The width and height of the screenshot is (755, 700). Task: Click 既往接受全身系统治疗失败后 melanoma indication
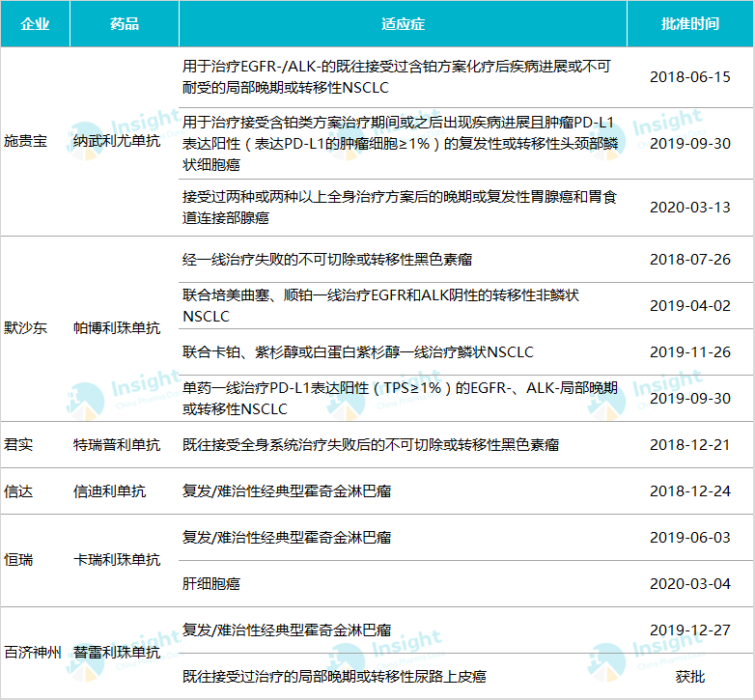point(371,444)
